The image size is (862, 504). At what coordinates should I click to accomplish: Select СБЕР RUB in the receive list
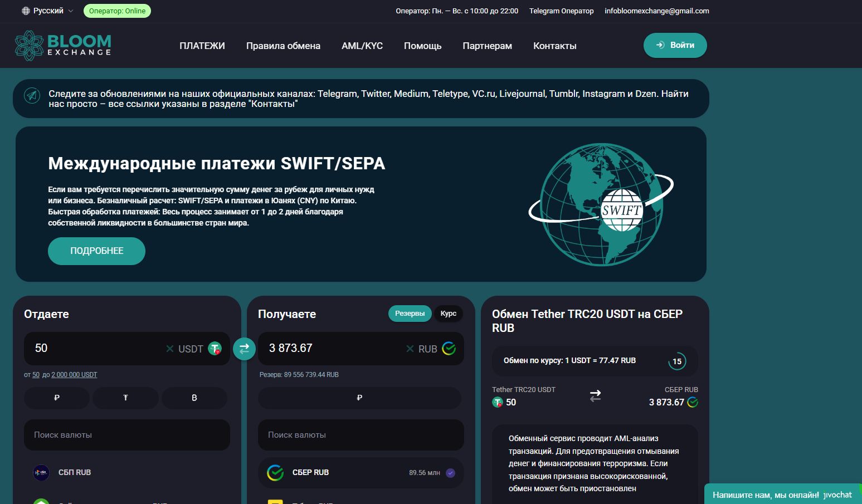361,473
